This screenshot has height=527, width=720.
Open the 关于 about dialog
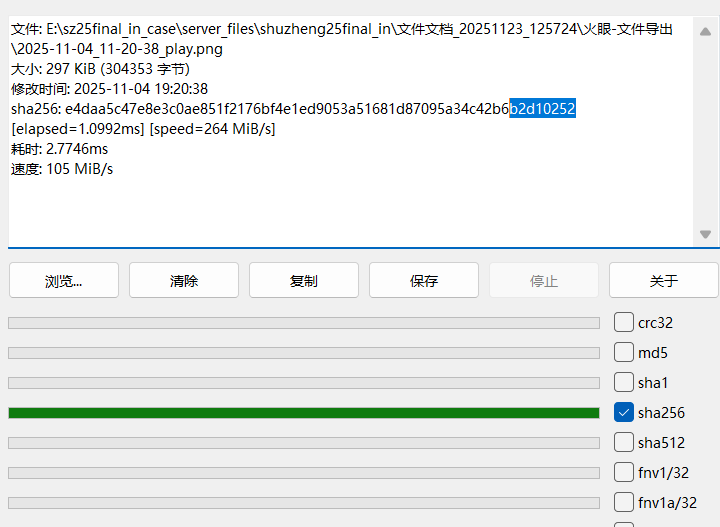[663, 281]
